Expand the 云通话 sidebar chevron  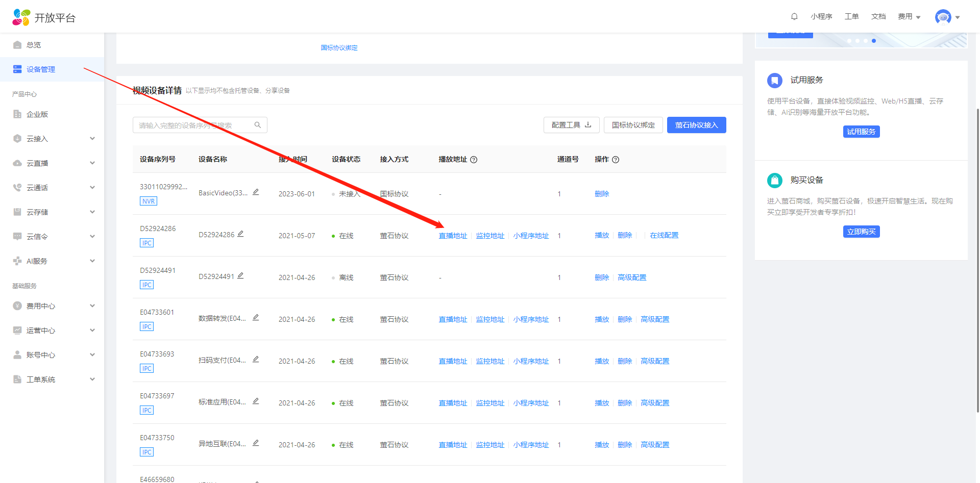point(92,188)
